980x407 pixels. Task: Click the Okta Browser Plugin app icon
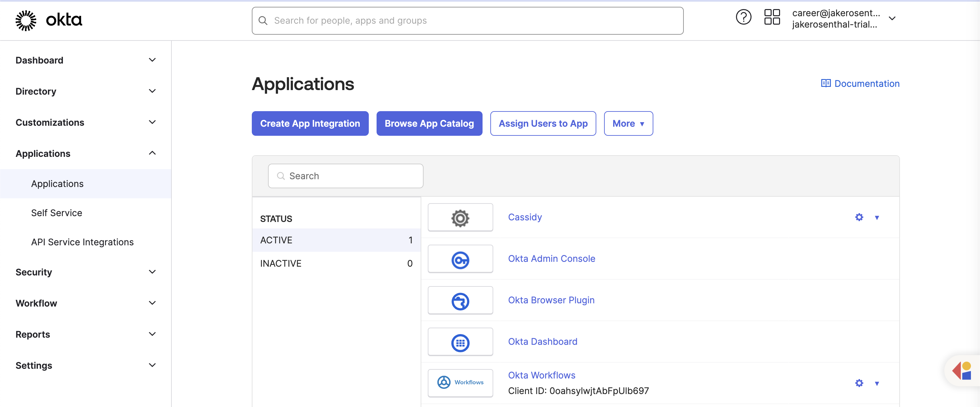point(460,300)
